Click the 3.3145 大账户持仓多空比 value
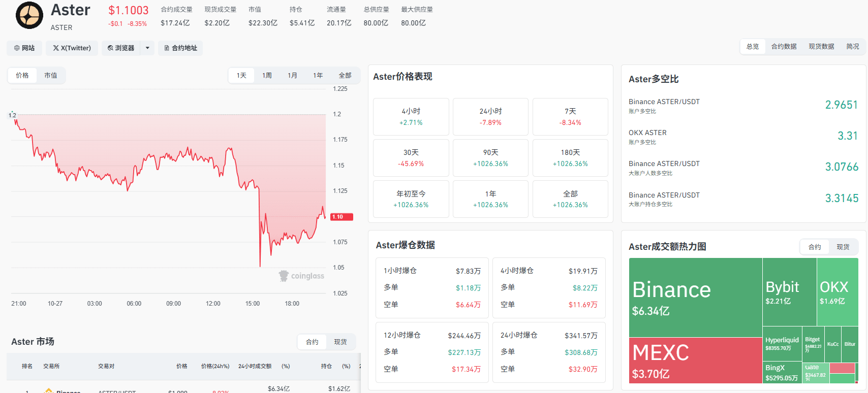868x393 pixels. coord(842,199)
